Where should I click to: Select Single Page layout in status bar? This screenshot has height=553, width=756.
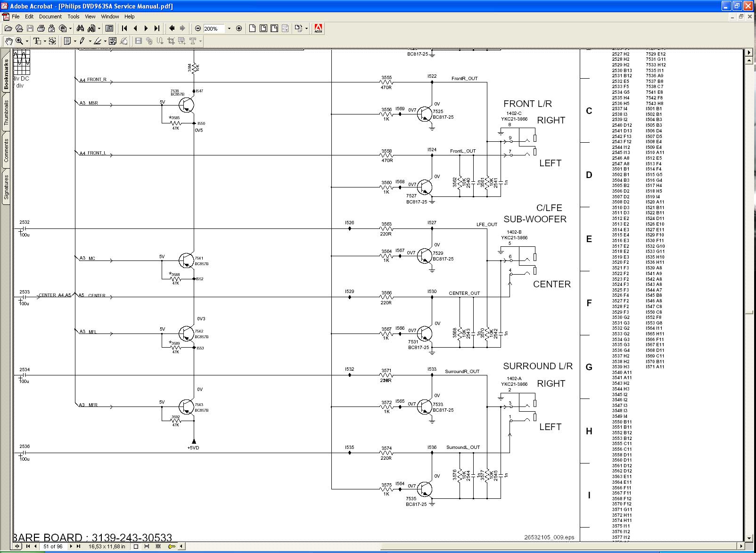coord(136,546)
